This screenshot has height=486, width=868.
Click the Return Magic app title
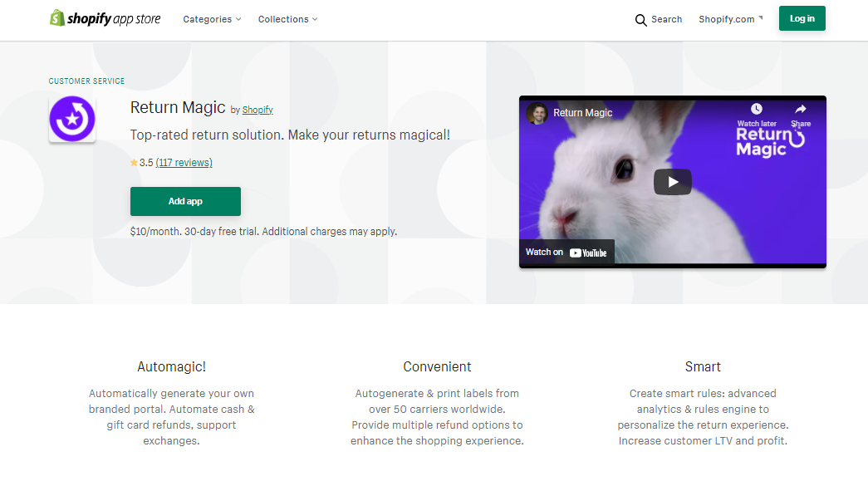click(178, 107)
